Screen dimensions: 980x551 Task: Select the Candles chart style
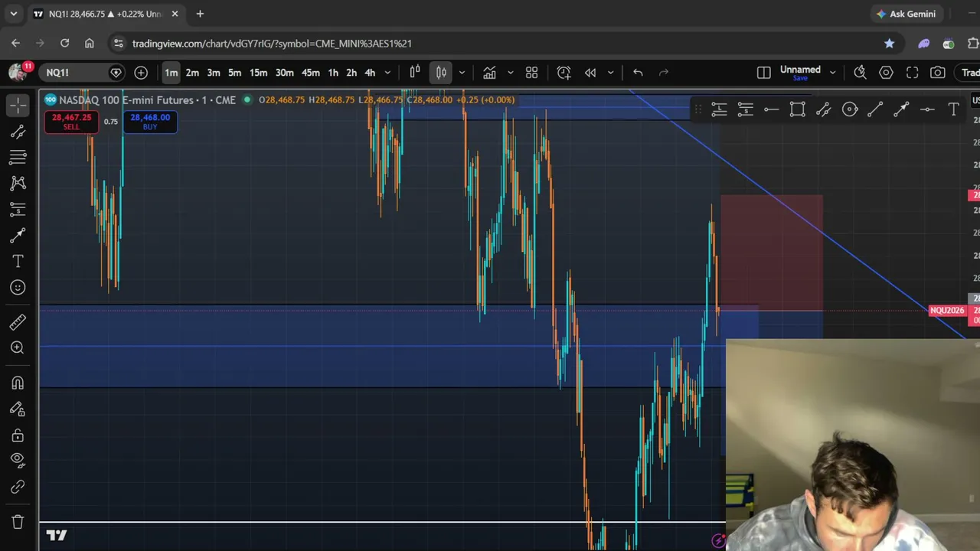click(441, 73)
